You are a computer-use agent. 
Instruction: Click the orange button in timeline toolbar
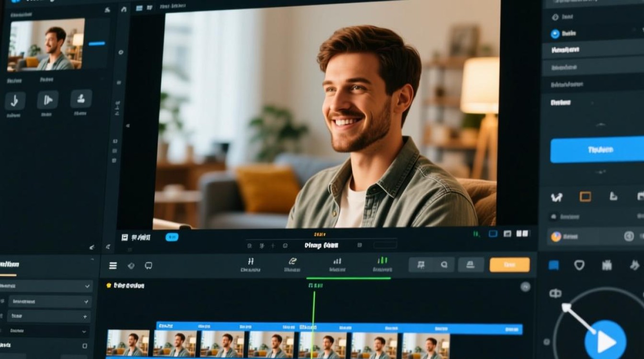(x=509, y=265)
